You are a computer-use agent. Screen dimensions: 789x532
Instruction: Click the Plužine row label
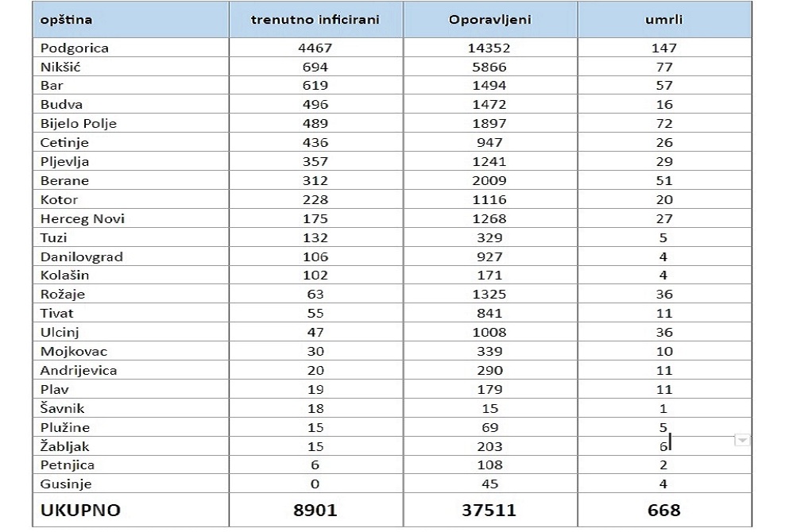click(65, 428)
